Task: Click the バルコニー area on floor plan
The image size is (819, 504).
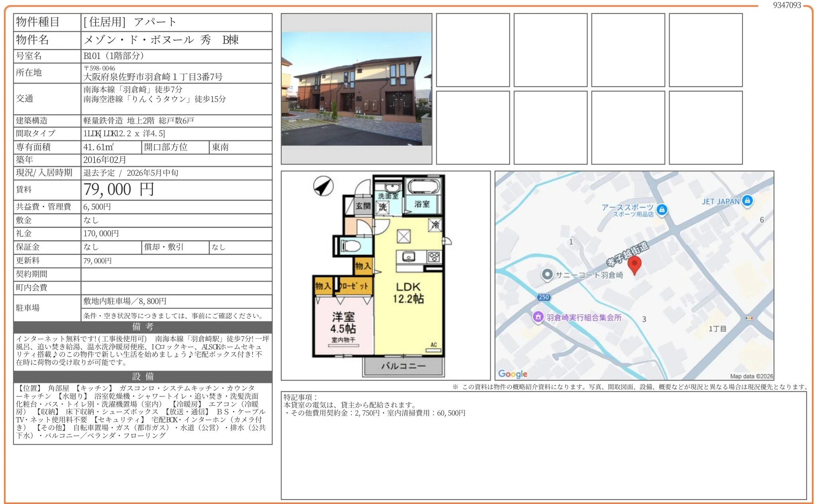Action: point(403,366)
